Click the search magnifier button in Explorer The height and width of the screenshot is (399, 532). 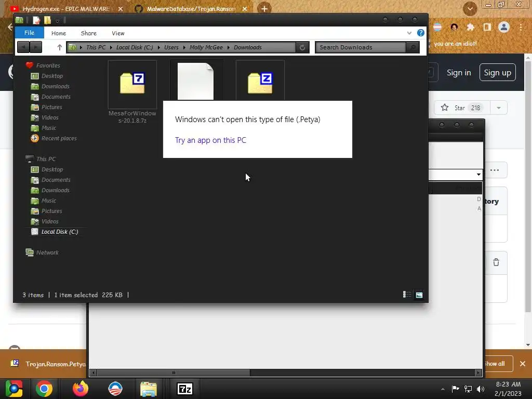tap(413, 47)
